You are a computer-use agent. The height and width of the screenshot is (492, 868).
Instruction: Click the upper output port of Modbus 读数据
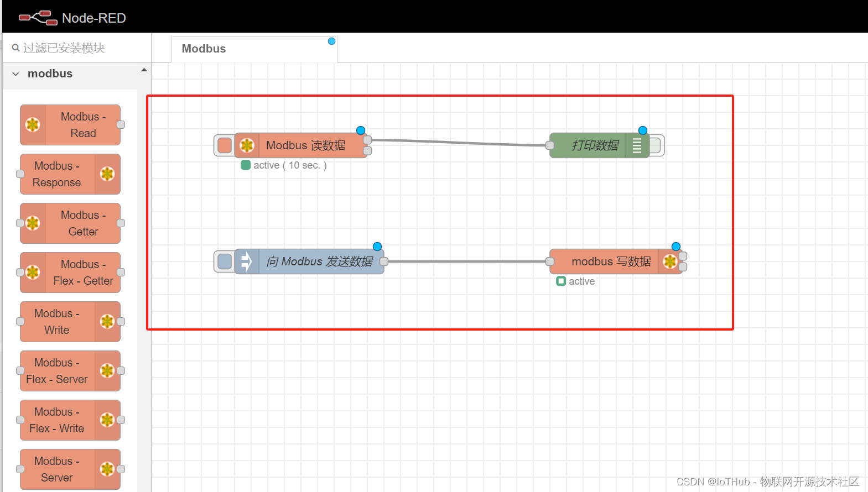(367, 140)
